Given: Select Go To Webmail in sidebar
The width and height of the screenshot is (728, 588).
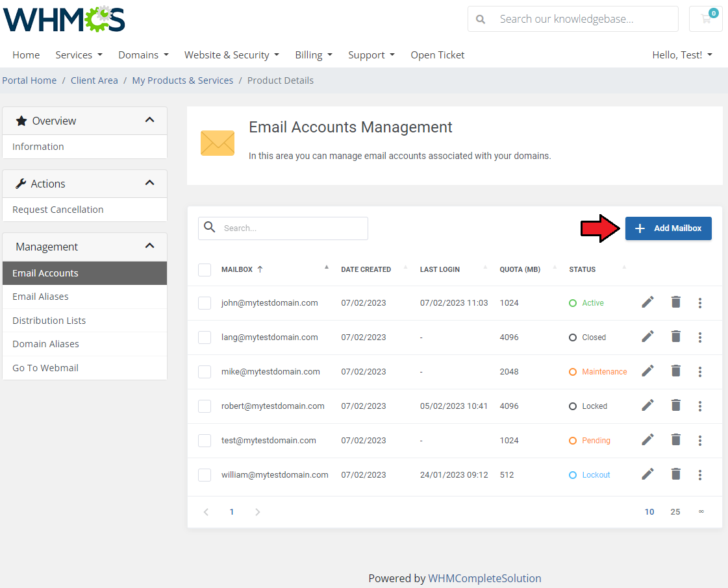Looking at the screenshot, I should click(84, 367).
